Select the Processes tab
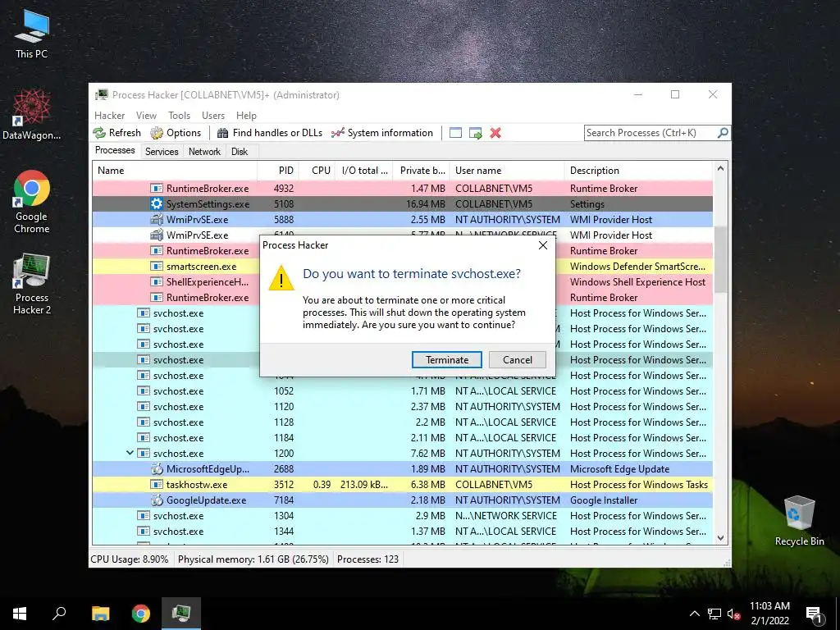The image size is (840, 630). pos(115,150)
